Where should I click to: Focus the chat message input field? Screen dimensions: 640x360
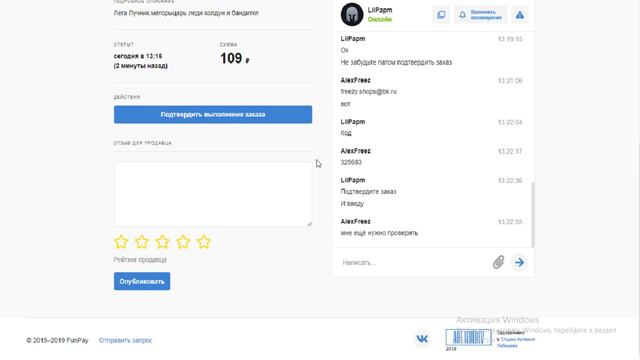click(414, 262)
